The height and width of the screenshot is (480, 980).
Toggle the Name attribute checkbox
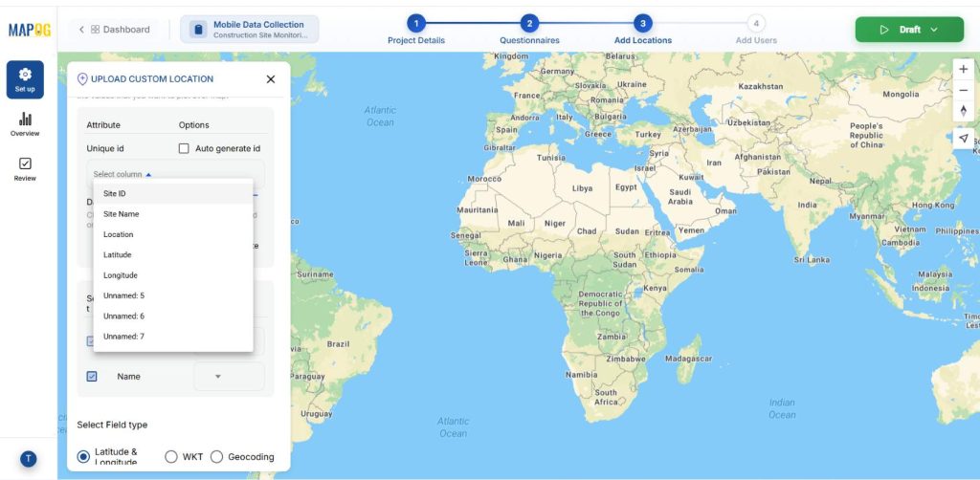click(x=92, y=377)
